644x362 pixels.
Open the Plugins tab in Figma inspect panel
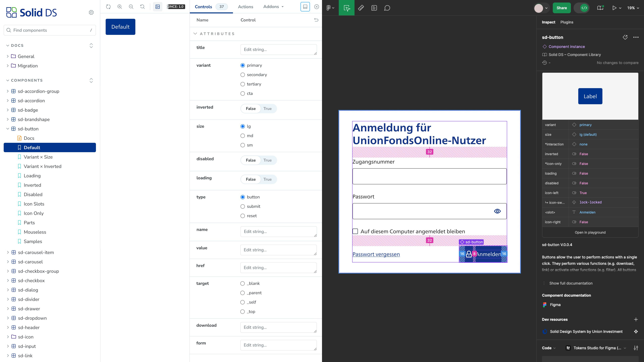pos(567,22)
